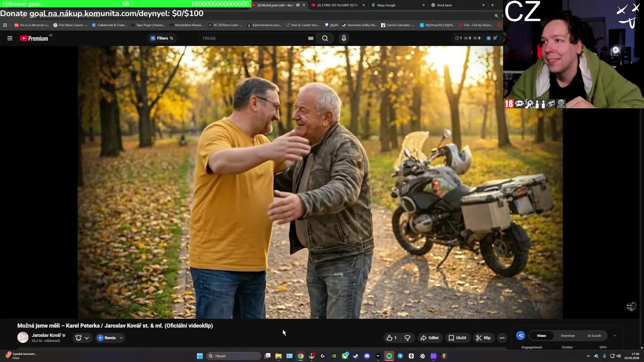
Task: Start voice search with microphone icon
Action: coord(344,38)
